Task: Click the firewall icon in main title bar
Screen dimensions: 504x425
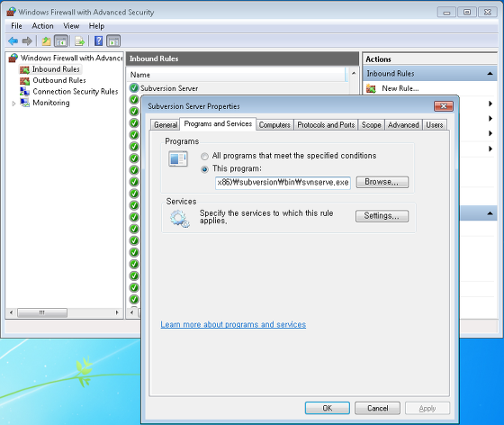Action: pos(11,12)
